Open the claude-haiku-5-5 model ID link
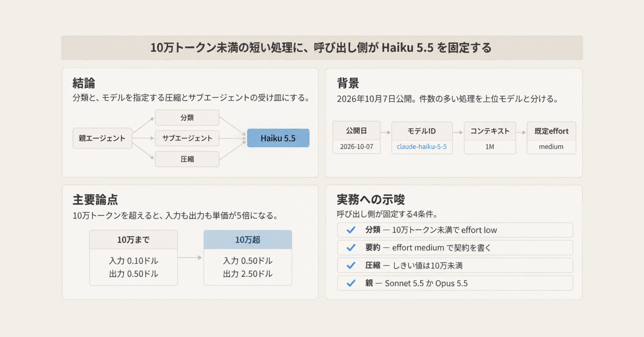Viewport: 644px width, 337px height. pos(422,147)
